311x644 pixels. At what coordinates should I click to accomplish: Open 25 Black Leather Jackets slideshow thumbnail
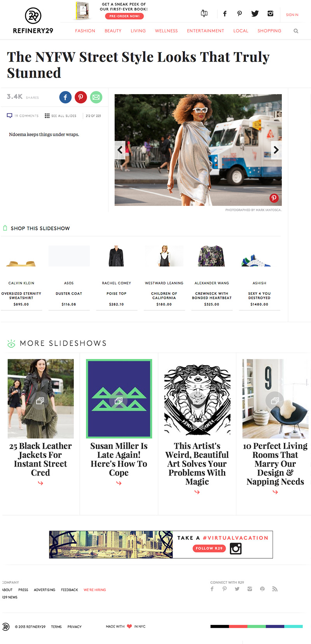click(x=40, y=398)
